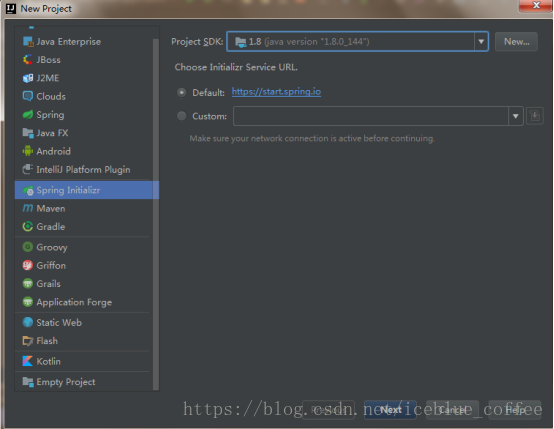The height and width of the screenshot is (429, 554).
Task: Select the Groovy list row
Action: (84, 247)
